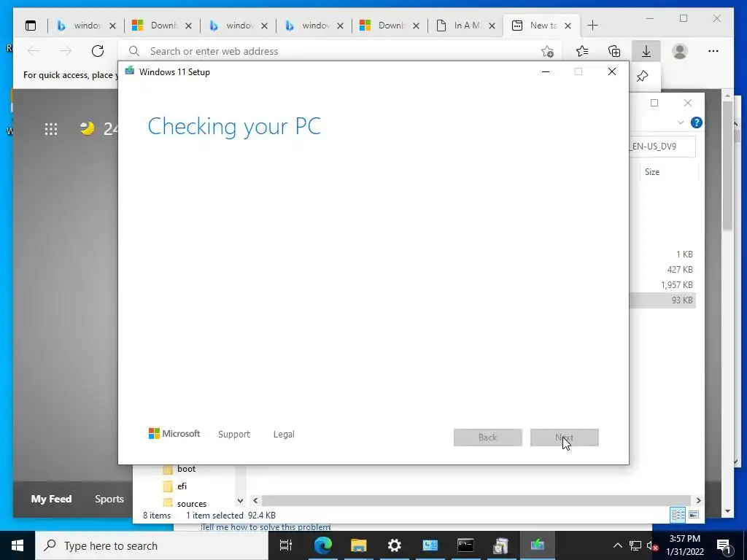The height and width of the screenshot is (560, 747).
Task: Click the taskbar search box
Action: (x=152, y=545)
